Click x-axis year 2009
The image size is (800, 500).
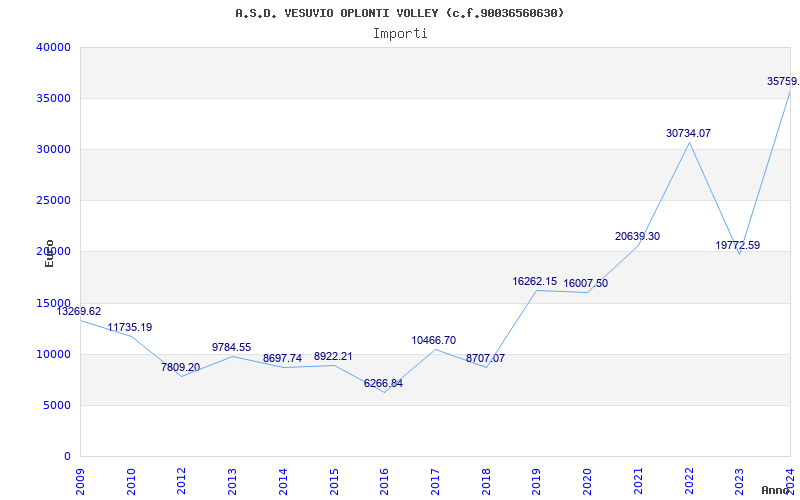[x=81, y=482]
